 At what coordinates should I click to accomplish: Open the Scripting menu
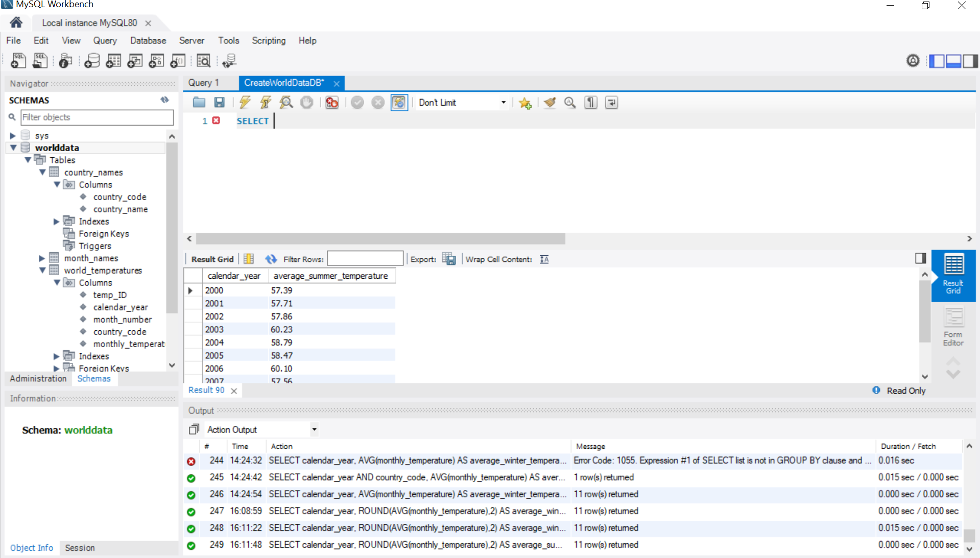point(269,40)
